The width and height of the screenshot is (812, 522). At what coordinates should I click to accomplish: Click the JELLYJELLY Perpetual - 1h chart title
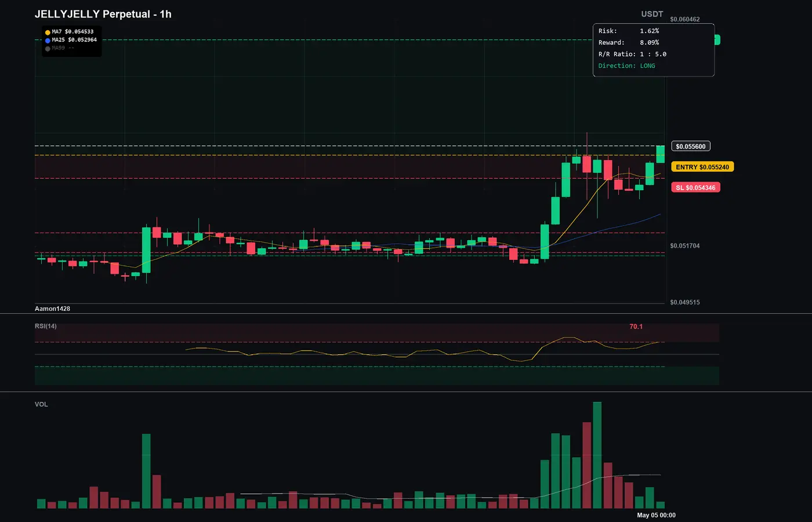click(x=103, y=14)
